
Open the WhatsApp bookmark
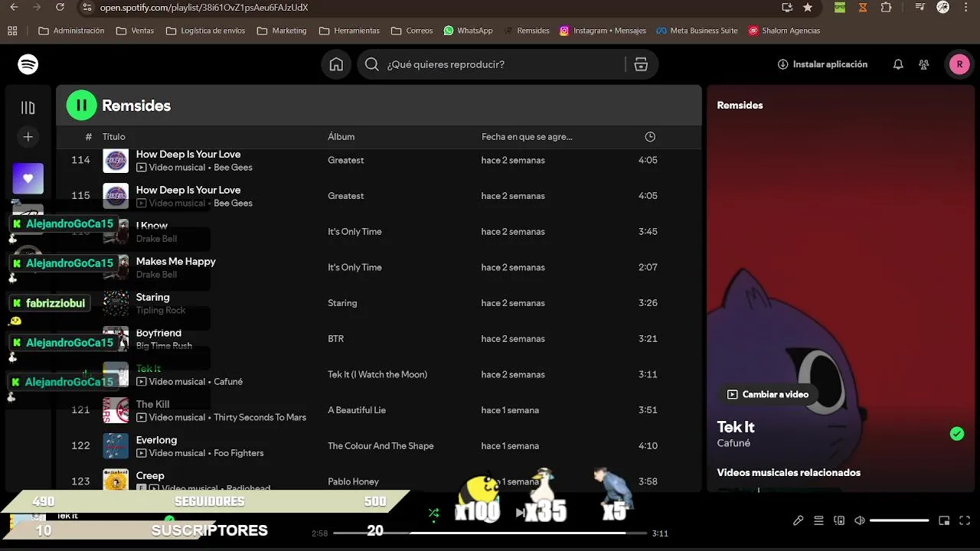tap(468, 31)
